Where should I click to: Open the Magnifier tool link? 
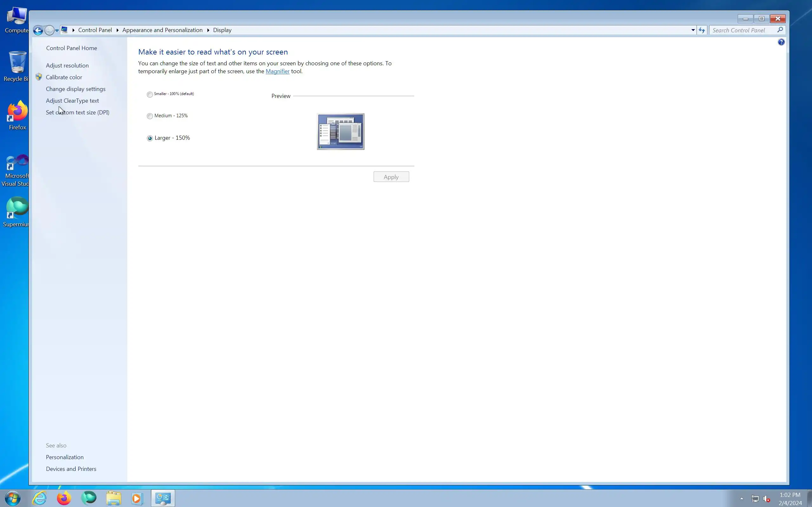point(277,71)
